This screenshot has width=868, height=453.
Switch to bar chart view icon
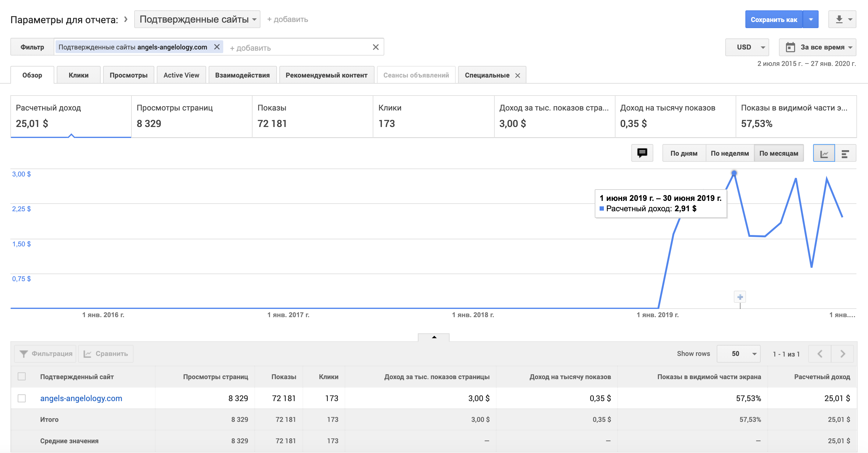[845, 154]
